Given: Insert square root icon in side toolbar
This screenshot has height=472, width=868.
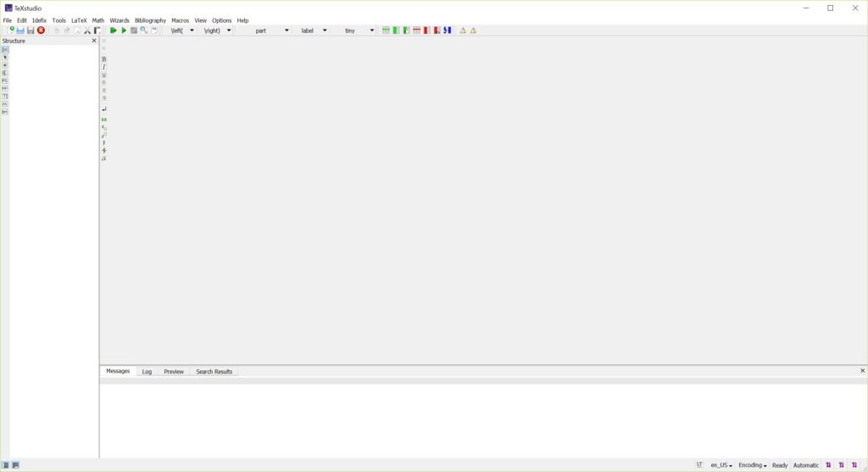Looking at the screenshot, I should tap(104, 158).
